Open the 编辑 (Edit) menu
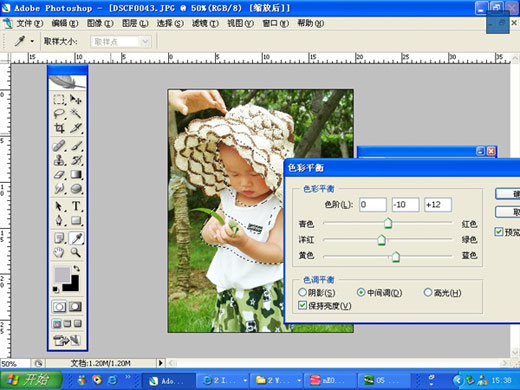This screenshot has width=520, height=390. point(65,23)
